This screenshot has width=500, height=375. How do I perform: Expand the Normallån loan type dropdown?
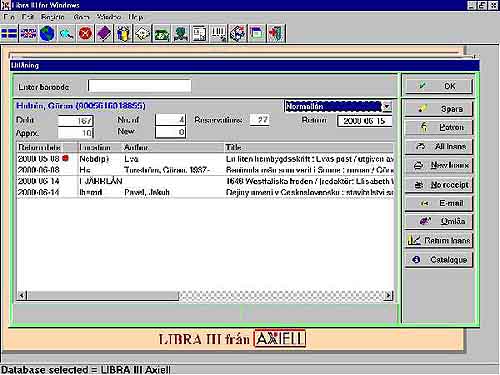(x=387, y=107)
